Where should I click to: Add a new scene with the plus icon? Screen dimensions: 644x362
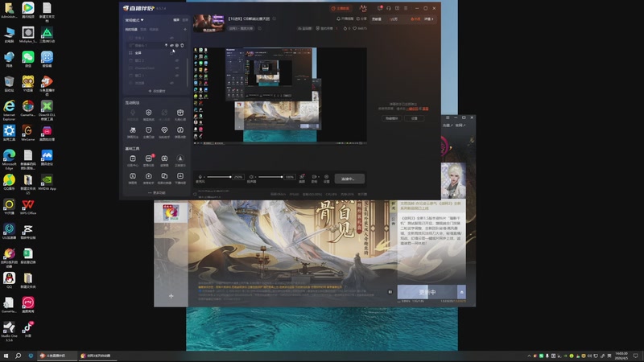point(185,30)
